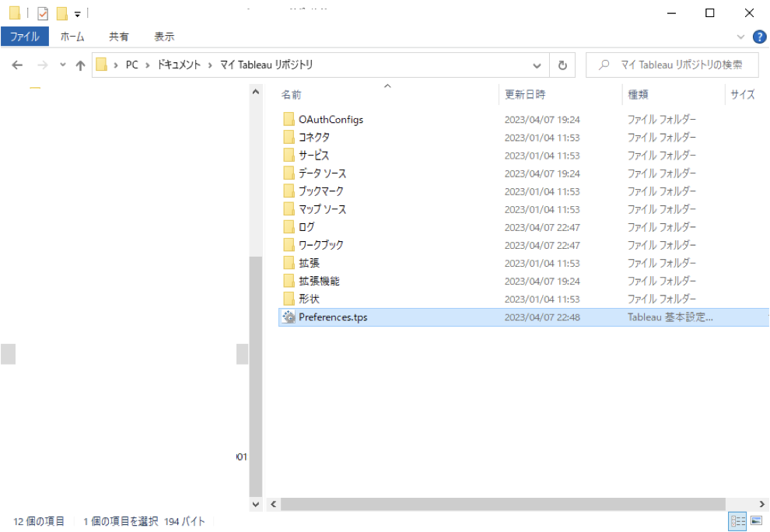770x532 pixels.
Task: Open Explorer help with the question mark icon
Action: pos(759,36)
